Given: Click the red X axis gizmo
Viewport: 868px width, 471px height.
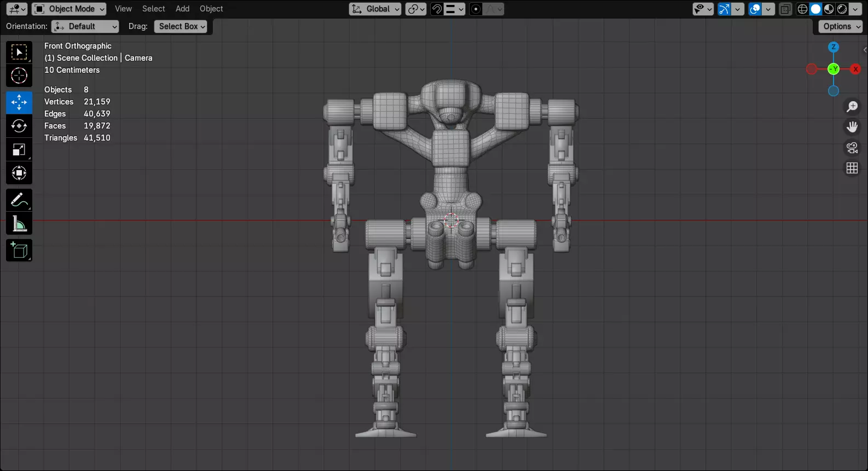Looking at the screenshot, I should [x=855, y=69].
